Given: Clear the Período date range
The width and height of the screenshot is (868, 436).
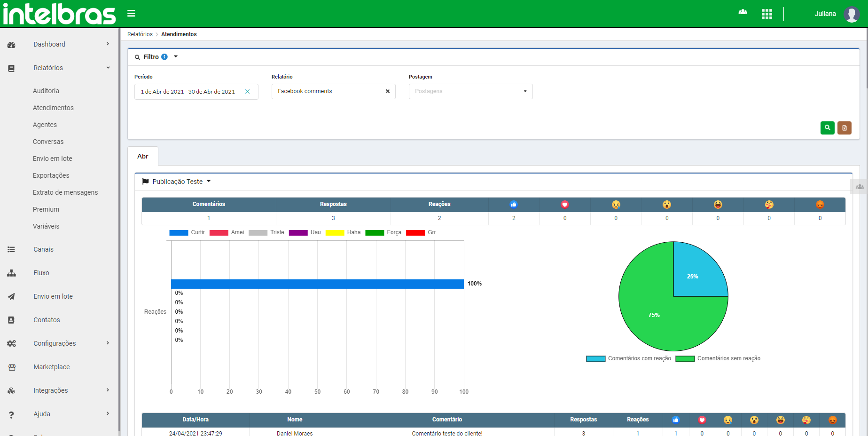Looking at the screenshot, I should click(x=247, y=92).
